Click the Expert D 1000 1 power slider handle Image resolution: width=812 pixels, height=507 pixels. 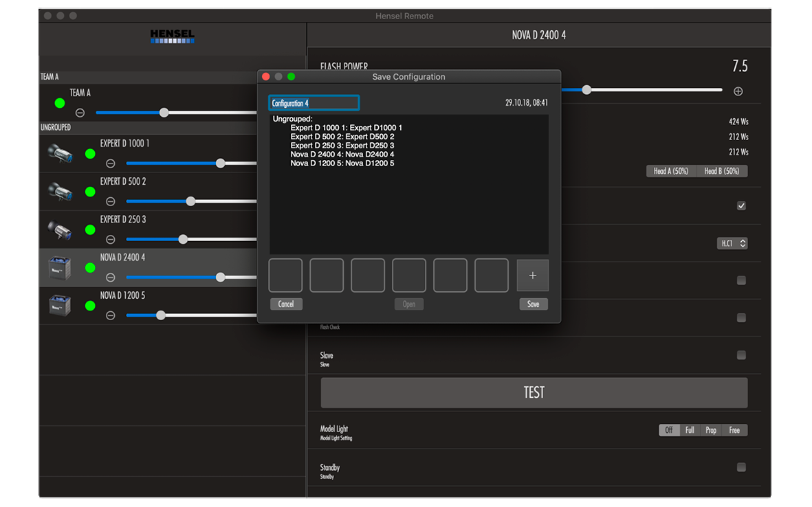(x=220, y=164)
